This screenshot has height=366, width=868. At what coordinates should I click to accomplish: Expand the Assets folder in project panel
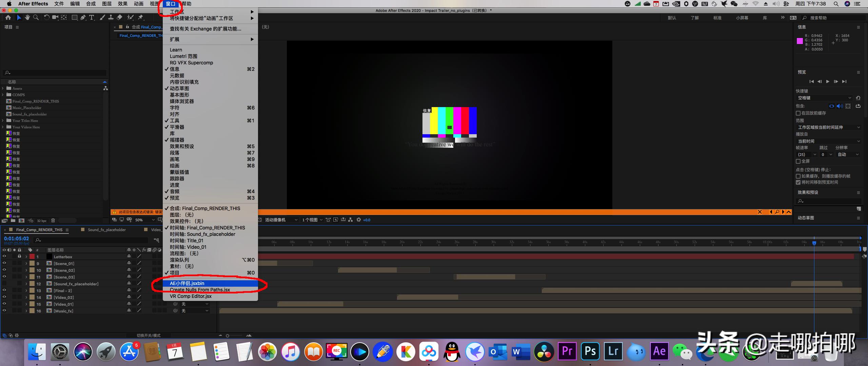click(3, 88)
